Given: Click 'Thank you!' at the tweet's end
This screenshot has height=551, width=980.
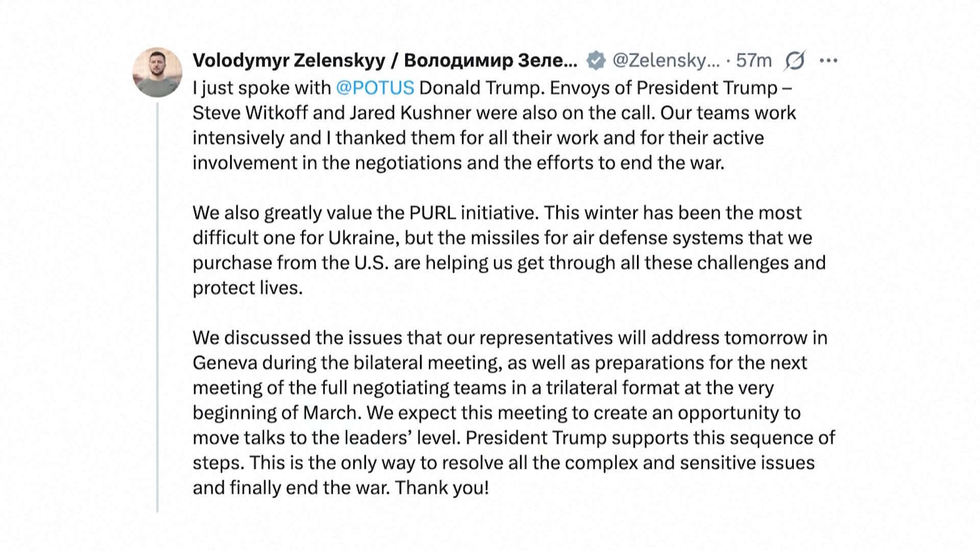Looking at the screenshot, I should pyautogui.click(x=442, y=488).
